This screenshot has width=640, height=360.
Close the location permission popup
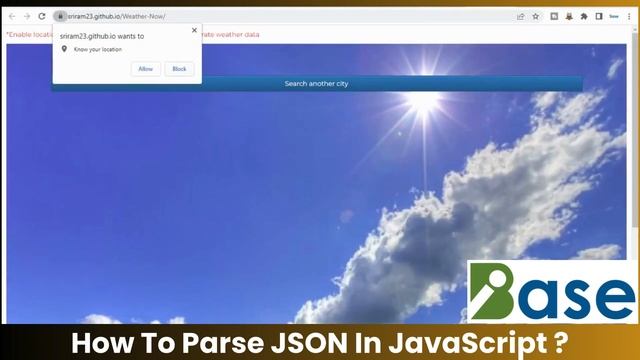click(x=194, y=30)
